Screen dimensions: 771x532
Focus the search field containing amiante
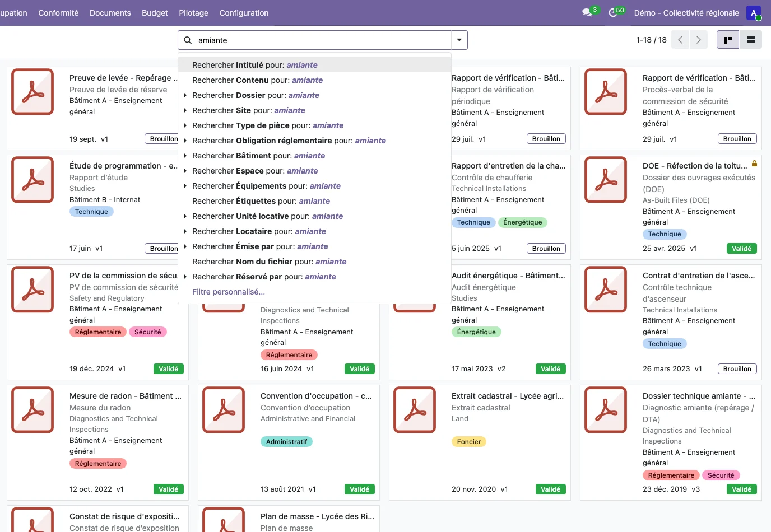[323, 40]
